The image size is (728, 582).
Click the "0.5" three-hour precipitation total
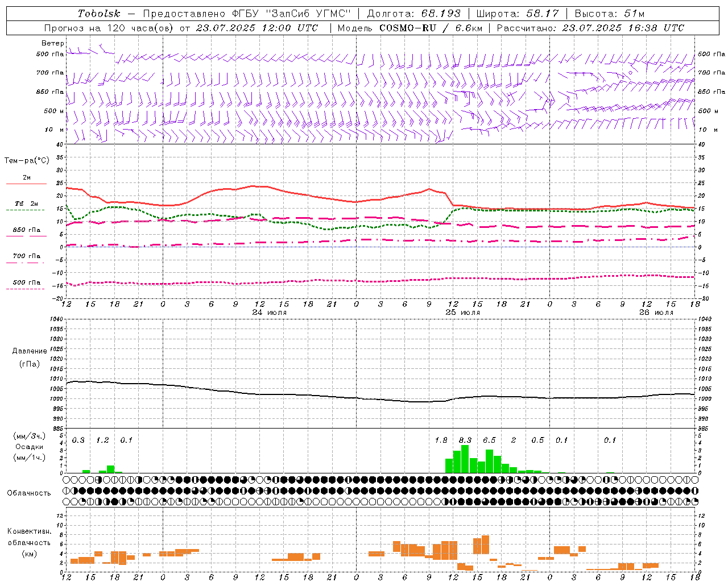[537, 440]
